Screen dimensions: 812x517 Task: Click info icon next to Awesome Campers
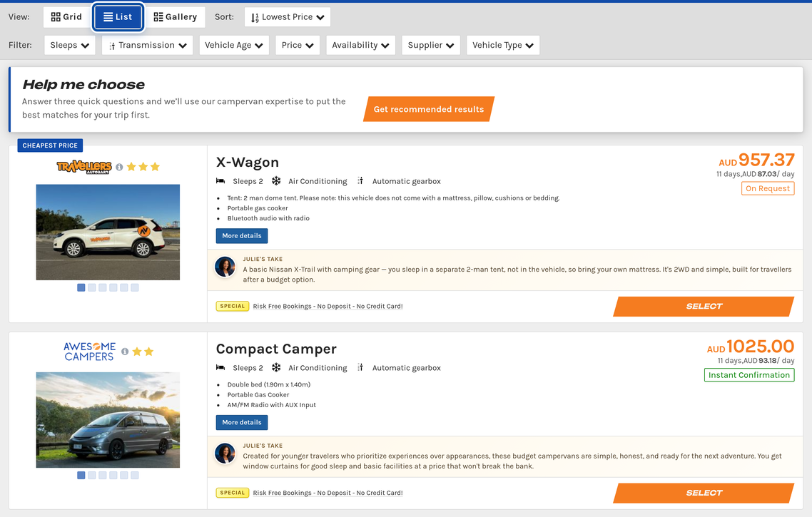pyautogui.click(x=125, y=352)
